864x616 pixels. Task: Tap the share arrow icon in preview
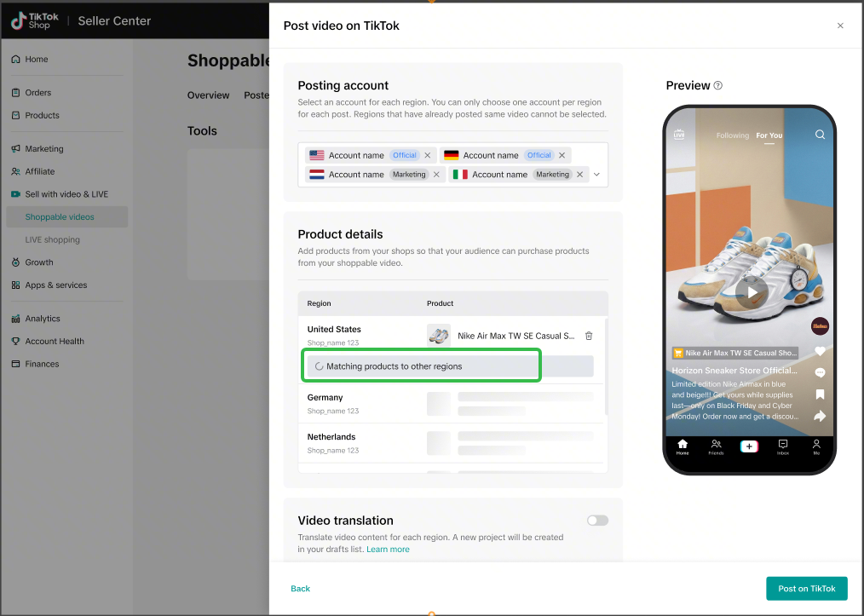click(820, 416)
